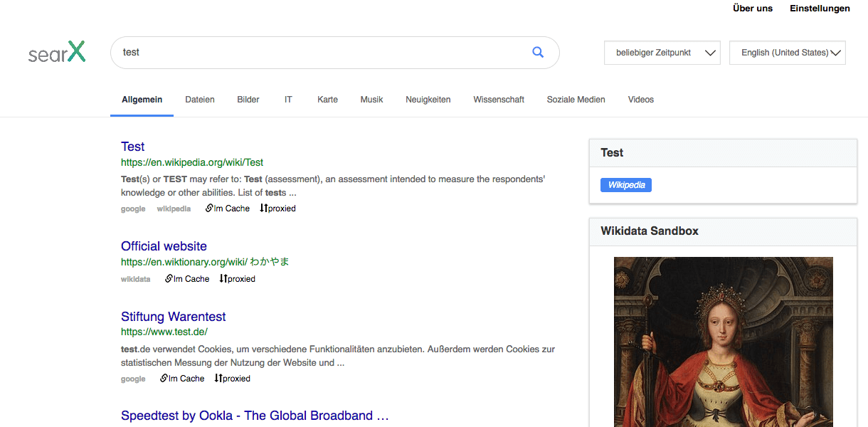The height and width of the screenshot is (427, 868).
Task: Open the Wissenschaft search category
Action: [499, 100]
